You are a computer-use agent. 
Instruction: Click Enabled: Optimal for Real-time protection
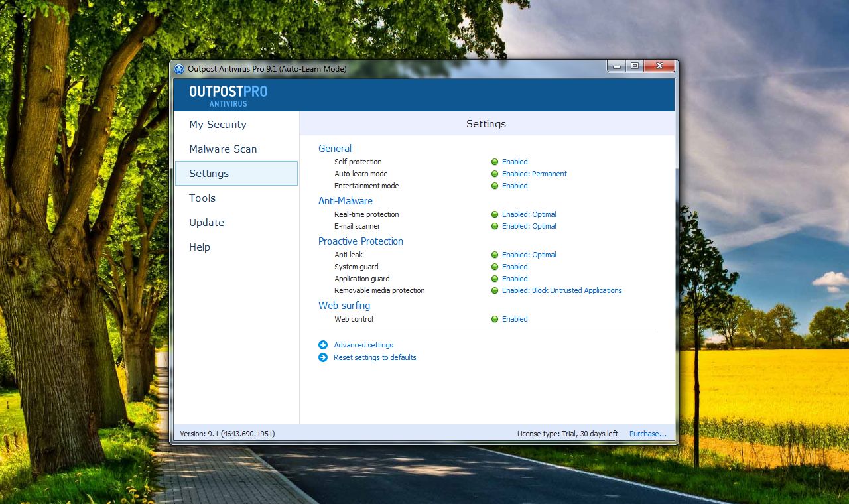529,214
